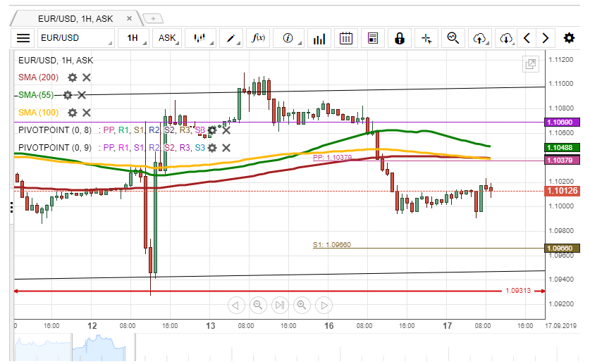Image resolution: width=590 pixels, height=364 pixels.
Task: Activate the crosshair cursor tool
Action: (x=426, y=38)
